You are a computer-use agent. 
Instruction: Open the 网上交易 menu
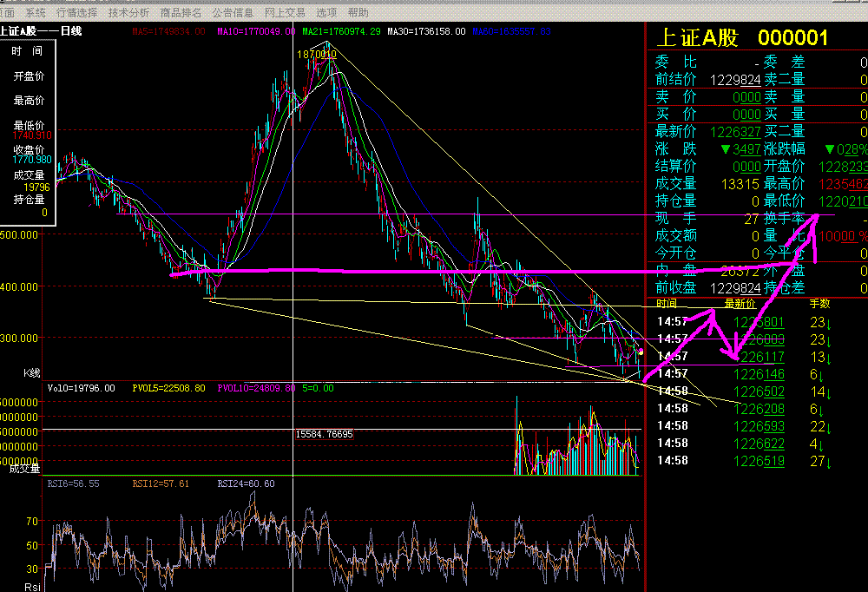(285, 13)
